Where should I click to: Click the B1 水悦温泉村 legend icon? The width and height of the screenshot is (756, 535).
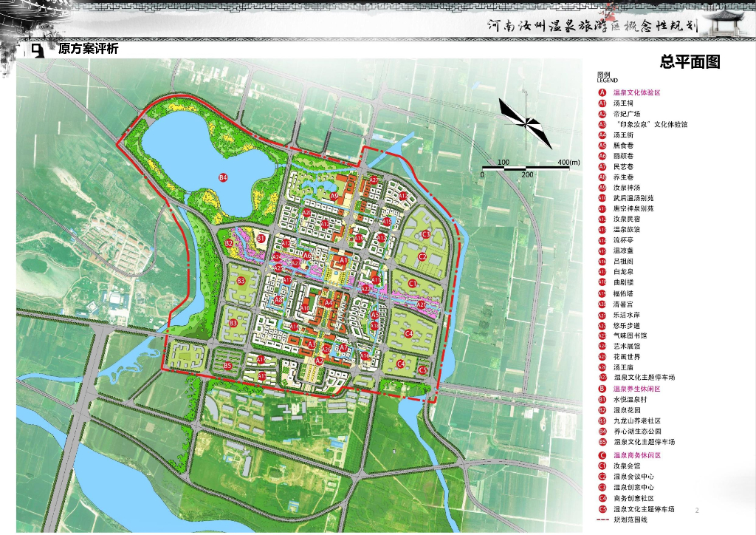(x=602, y=400)
